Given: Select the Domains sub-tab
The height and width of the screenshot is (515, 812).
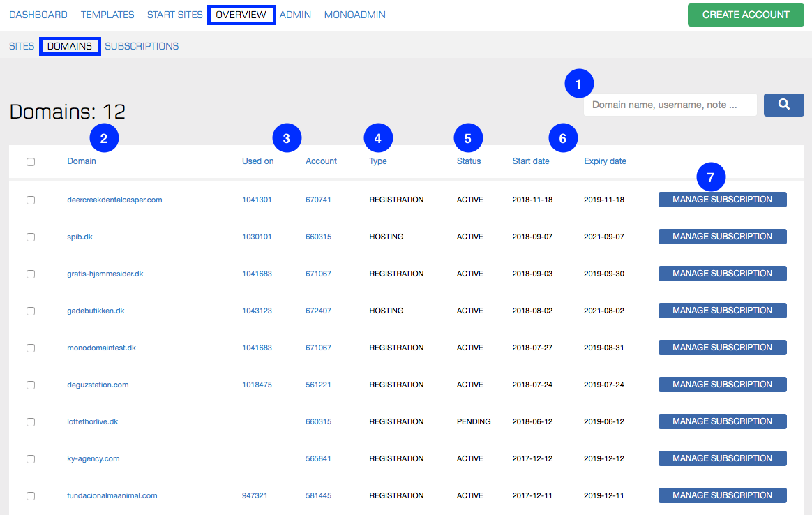Looking at the screenshot, I should pyautogui.click(x=70, y=46).
